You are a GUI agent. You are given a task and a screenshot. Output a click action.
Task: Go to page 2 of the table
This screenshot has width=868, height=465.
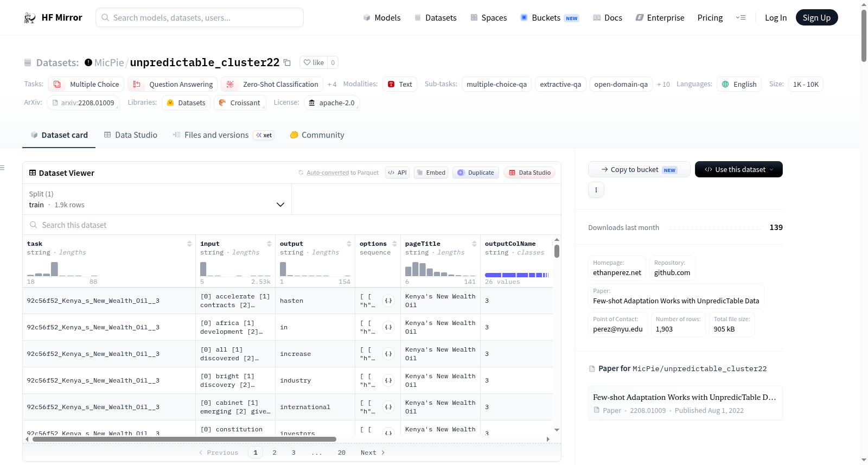click(x=275, y=453)
